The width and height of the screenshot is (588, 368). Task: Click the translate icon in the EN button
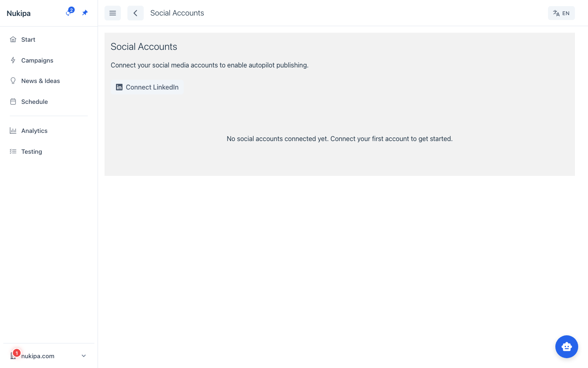point(557,13)
